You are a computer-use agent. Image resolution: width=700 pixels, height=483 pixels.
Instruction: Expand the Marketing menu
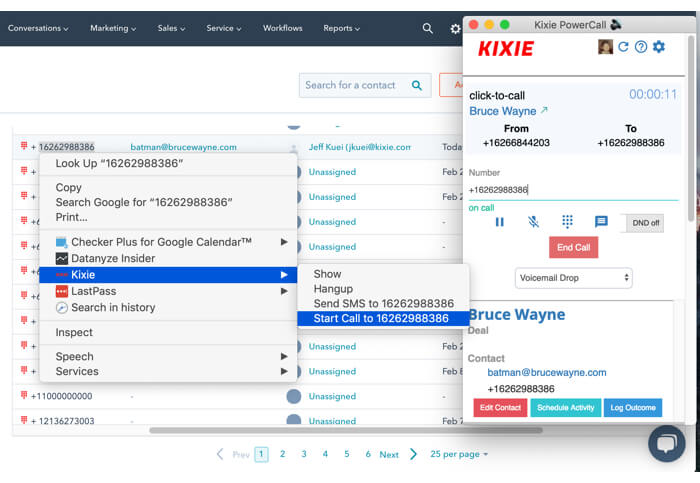(113, 28)
